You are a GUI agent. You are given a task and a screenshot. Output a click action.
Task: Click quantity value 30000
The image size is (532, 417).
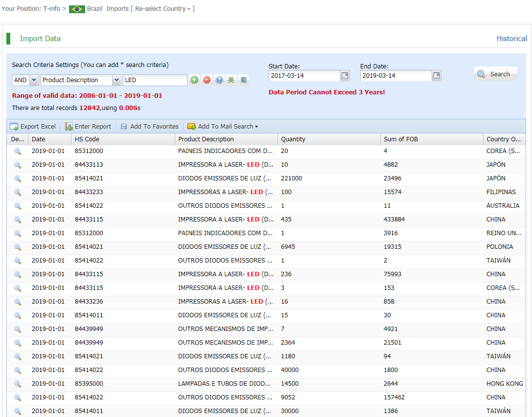tap(290, 411)
